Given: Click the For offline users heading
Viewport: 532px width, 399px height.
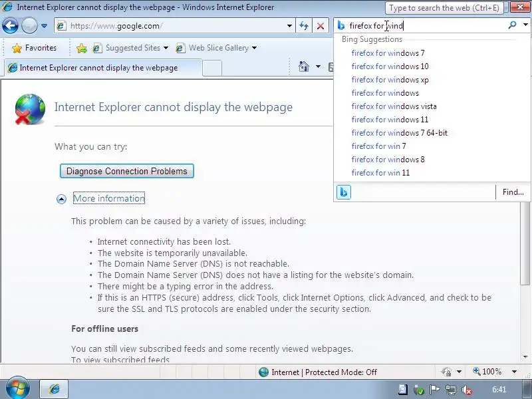Looking at the screenshot, I should coord(105,329).
